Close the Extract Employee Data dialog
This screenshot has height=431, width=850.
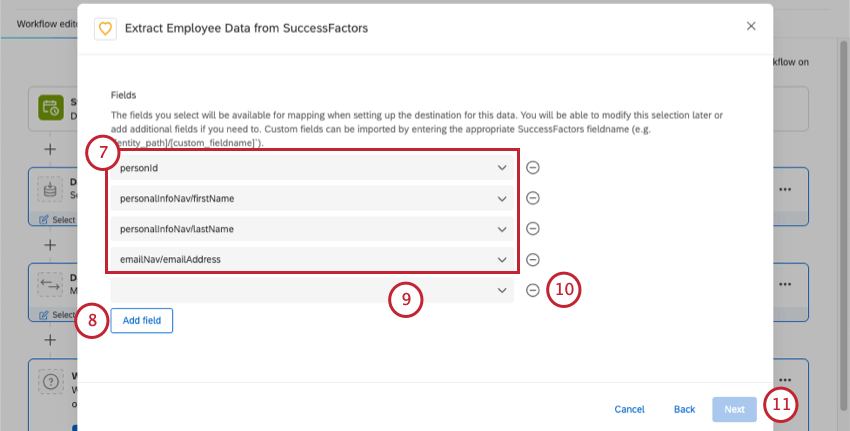coord(751,26)
